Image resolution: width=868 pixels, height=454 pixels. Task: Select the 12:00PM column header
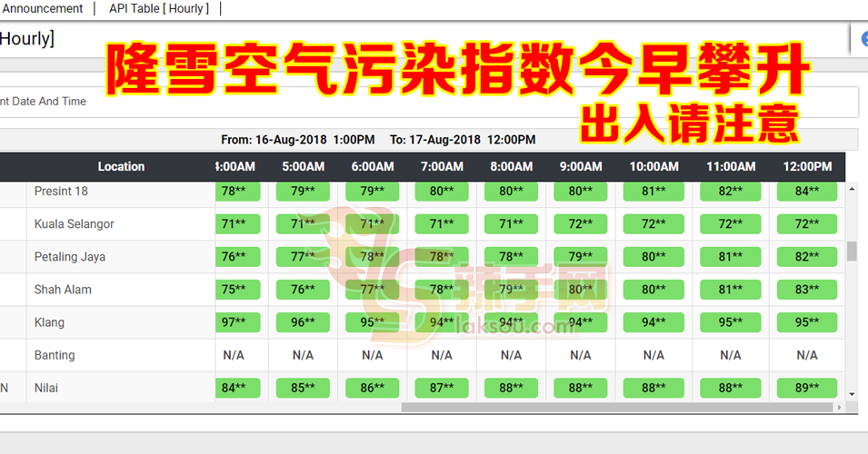[806, 167]
